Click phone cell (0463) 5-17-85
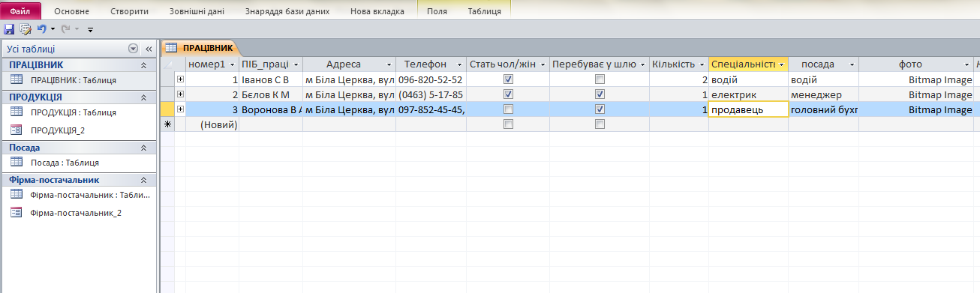Image resolution: width=980 pixels, height=293 pixels. pos(431,94)
